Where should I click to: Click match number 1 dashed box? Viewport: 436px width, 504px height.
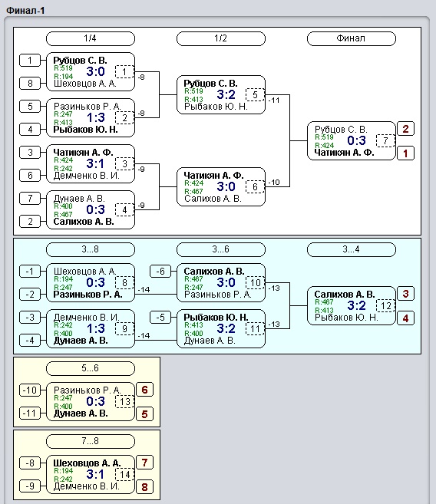click(124, 71)
